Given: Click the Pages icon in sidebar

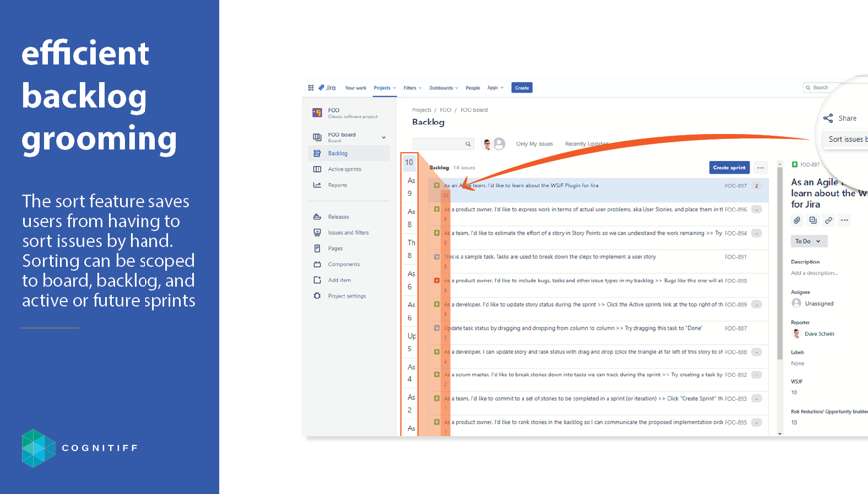Looking at the screenshot, I should pyautogui.click(x=317, y=248).
